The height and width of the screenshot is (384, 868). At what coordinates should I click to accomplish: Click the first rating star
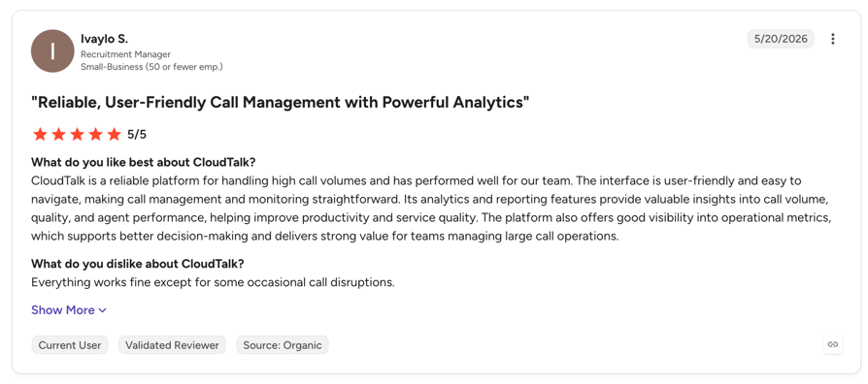(40, 134)
